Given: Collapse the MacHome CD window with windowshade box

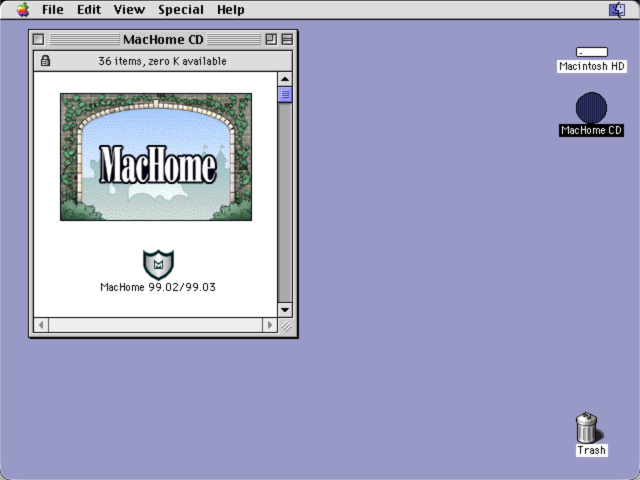Looking at the screenshot, I should coord(287,39).
